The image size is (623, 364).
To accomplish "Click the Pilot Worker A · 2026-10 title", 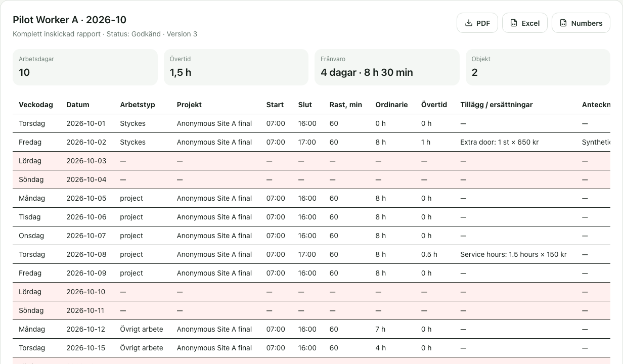I will click(x=70, y=20).
